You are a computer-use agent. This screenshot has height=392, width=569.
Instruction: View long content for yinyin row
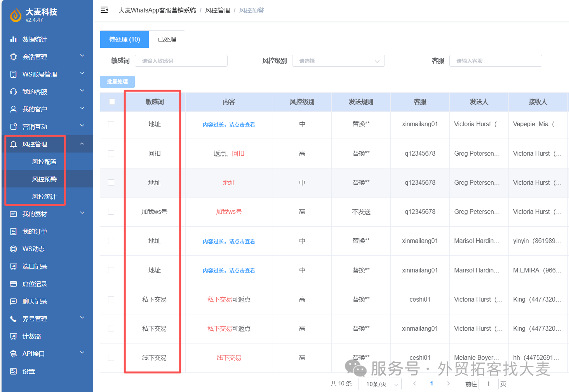[229, 241]
